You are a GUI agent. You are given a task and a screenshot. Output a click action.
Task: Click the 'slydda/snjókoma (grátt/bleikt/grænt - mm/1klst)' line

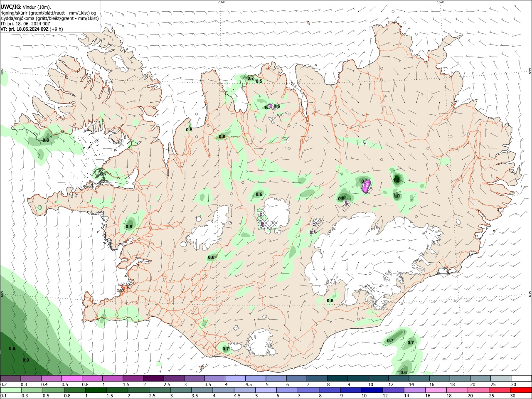point(49,18)
